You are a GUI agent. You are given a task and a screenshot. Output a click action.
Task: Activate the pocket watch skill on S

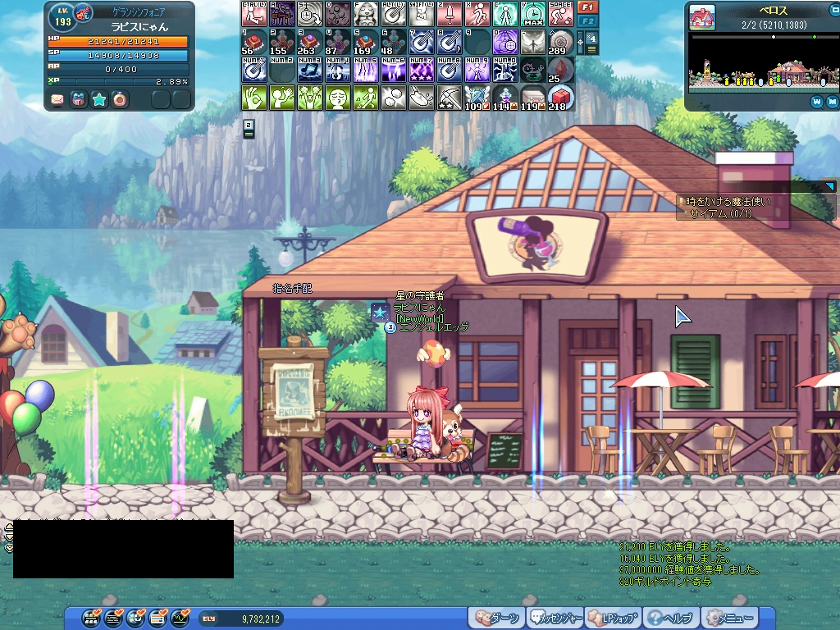pyautogui.click(x=310, y=15)
